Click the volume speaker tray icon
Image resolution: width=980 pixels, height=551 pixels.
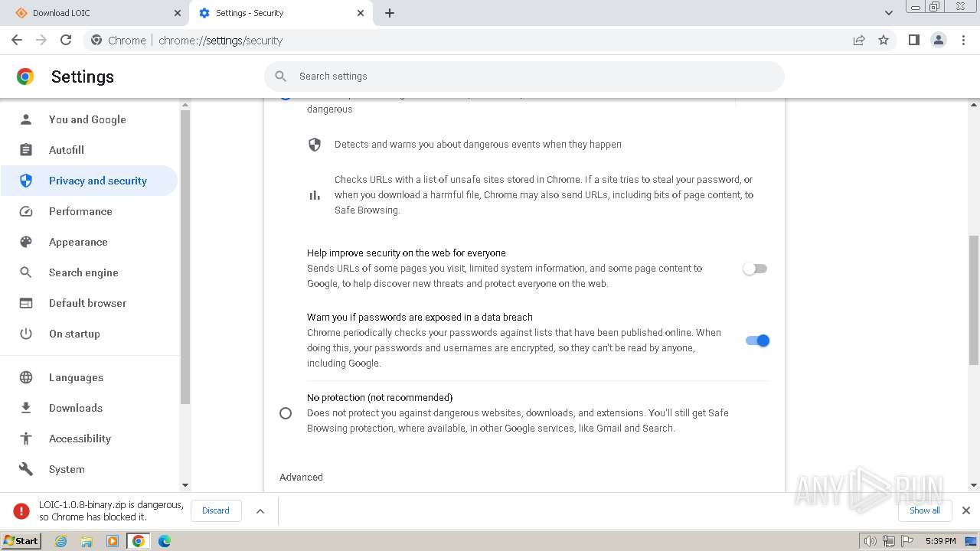point(870,541)
